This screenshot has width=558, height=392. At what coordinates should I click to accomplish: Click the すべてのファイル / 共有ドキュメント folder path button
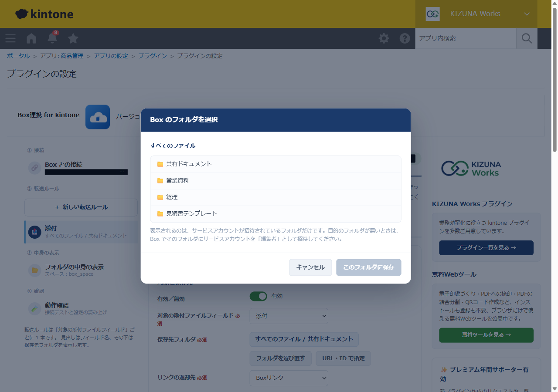[x=304, y=339]
